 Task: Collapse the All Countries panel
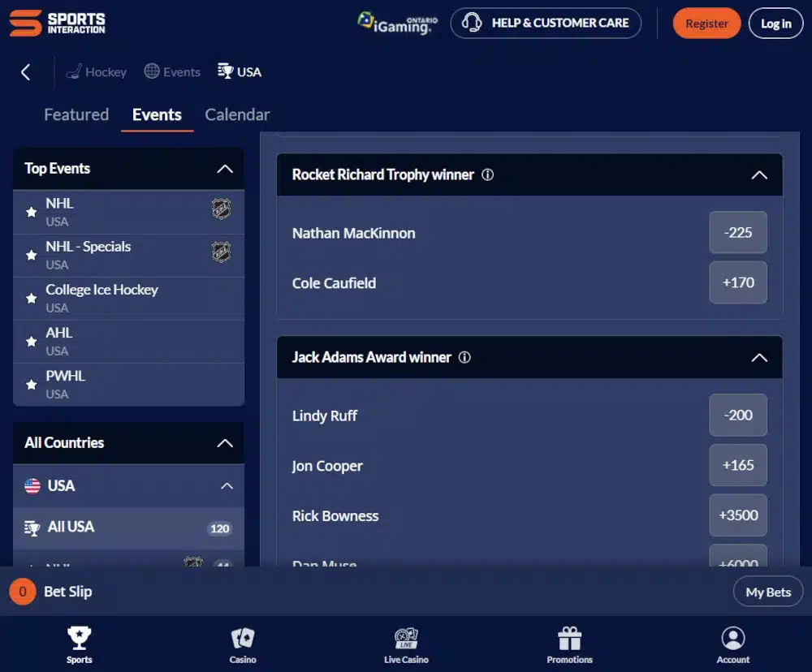[225, 443]
